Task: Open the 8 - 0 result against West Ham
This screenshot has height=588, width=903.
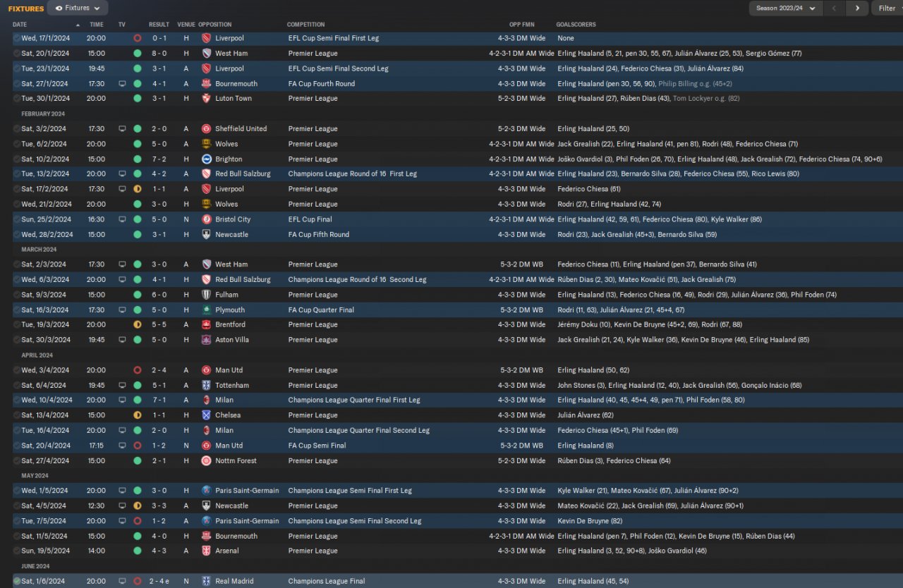Action: coord(159,54)
